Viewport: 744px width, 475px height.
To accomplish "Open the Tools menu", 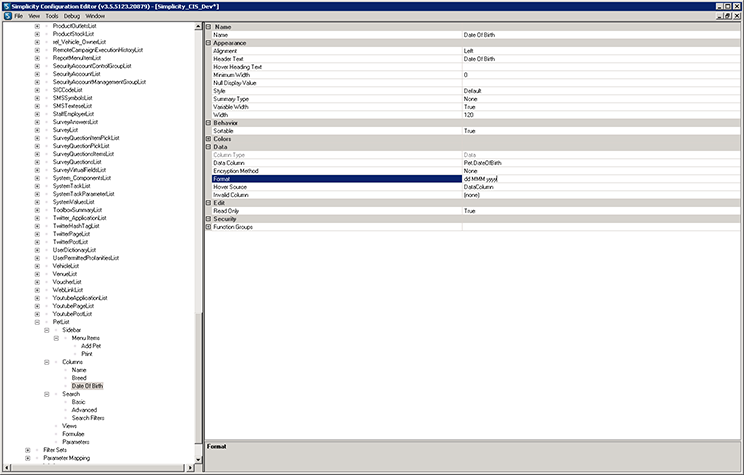I will click(x=52, y=16).
